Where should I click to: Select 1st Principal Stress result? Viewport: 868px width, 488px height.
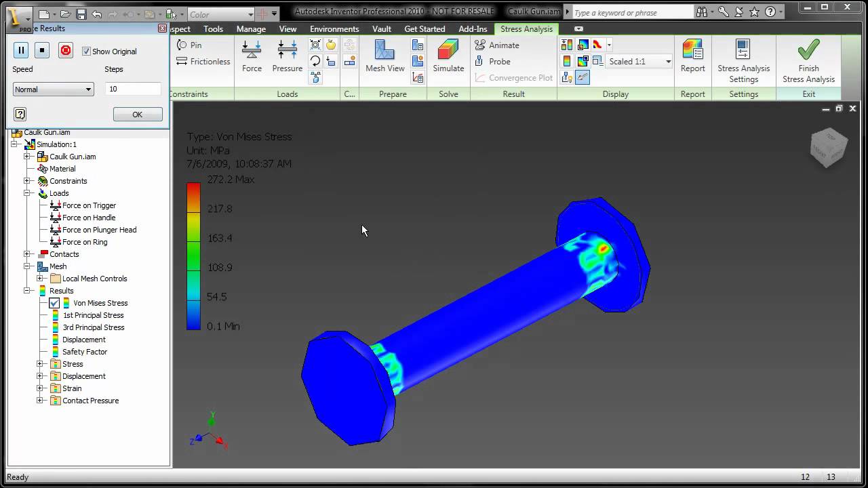[x=93, y=315]
